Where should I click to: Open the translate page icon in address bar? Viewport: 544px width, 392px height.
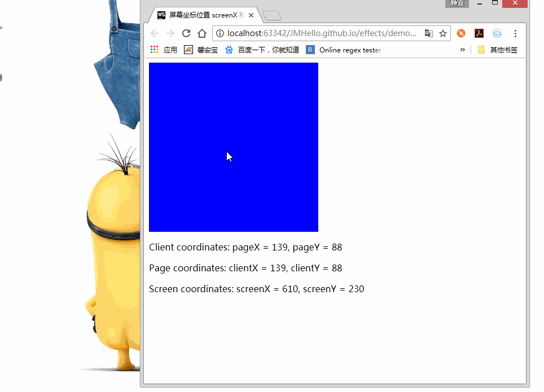pyautogui.click(x=429, y=33)
